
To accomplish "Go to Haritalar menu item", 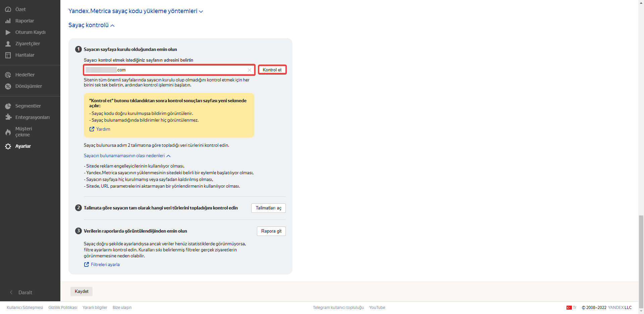I will pyautogui.click(x=25, y=55).
